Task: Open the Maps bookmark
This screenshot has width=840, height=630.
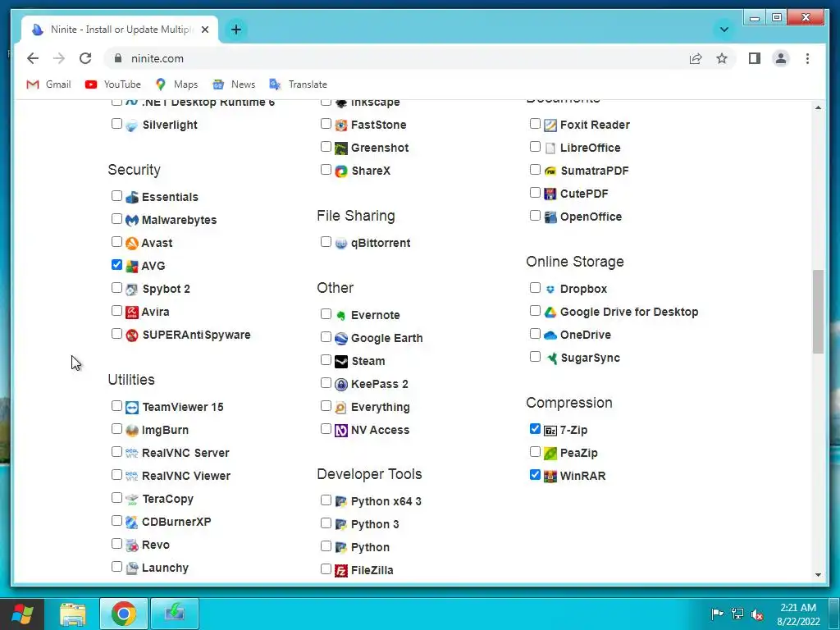Action: [x=176, y=84]
